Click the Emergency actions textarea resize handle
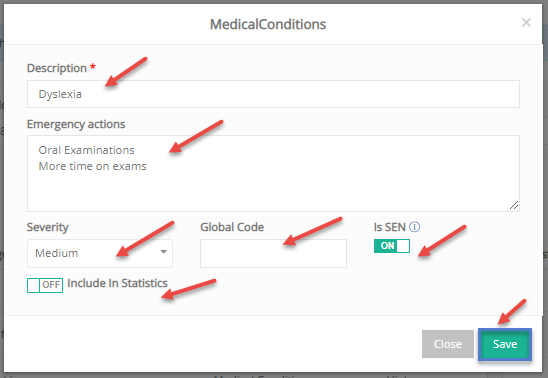 click(514, 205)
